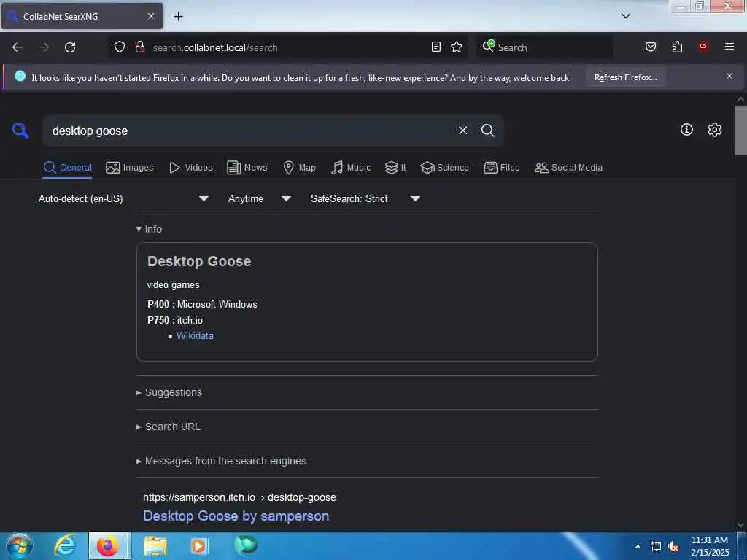This screenshot has width=747, height=560.
Task: Close the CollabNet SearXNG tab
Action: (x=150, y=16)
